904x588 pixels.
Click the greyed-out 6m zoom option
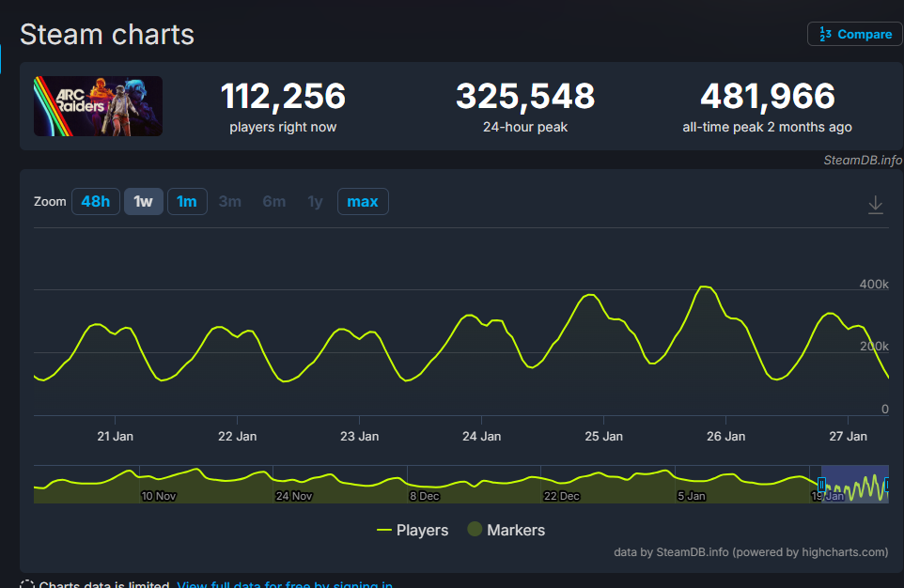274,201
